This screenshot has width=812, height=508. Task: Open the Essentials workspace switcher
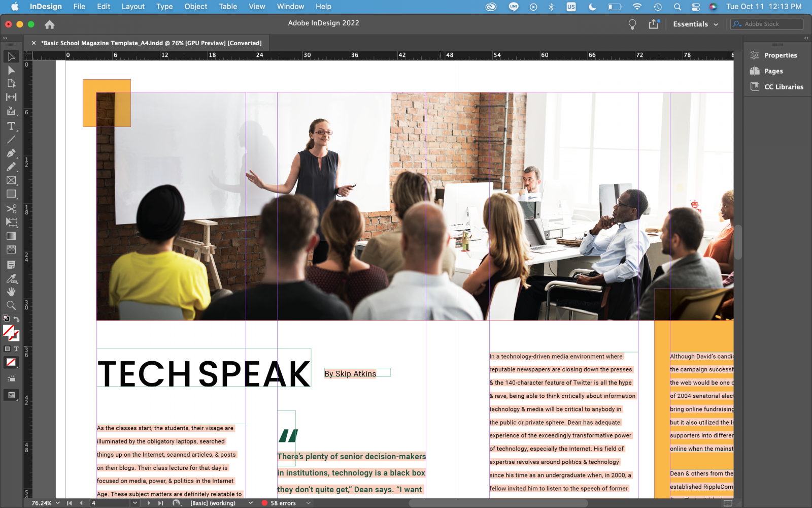(695, 24)
